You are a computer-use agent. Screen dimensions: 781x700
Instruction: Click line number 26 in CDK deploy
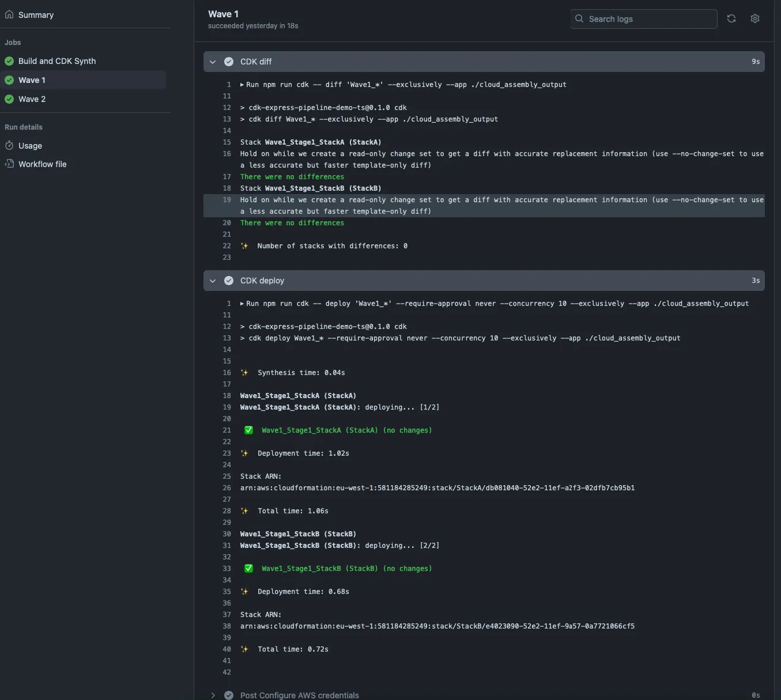click(x=227, y=488)
